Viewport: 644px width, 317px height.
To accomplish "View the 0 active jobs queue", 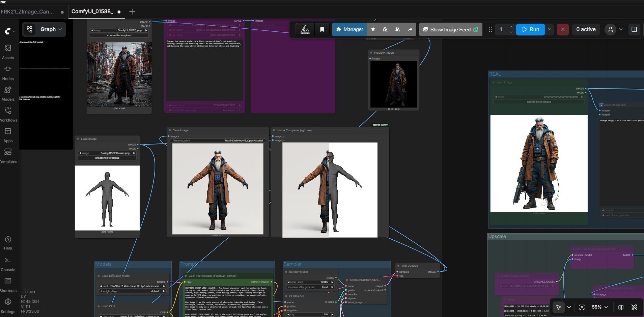I will coord(586,29).
